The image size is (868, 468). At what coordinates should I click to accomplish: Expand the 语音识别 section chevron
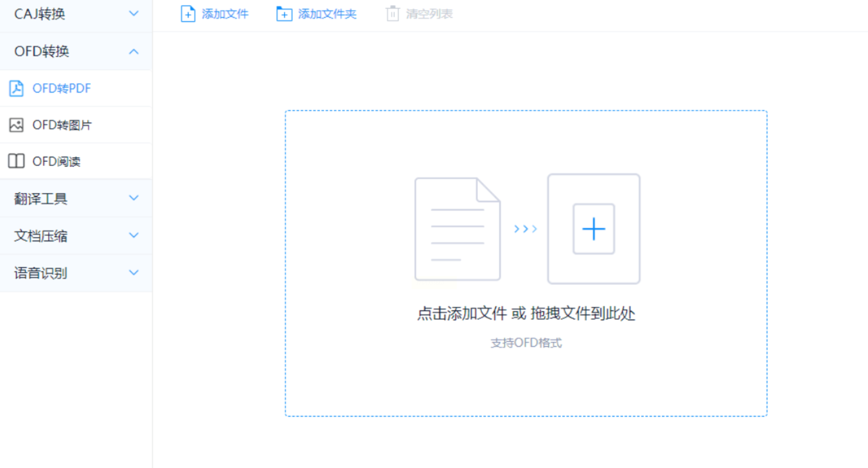coord(133,273)
